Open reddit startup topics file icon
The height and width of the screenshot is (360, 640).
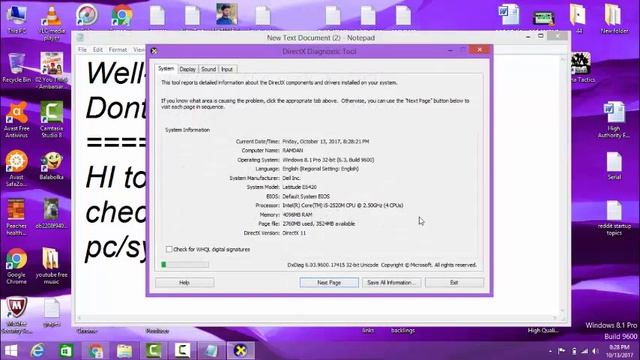click(x=614, y=218)
